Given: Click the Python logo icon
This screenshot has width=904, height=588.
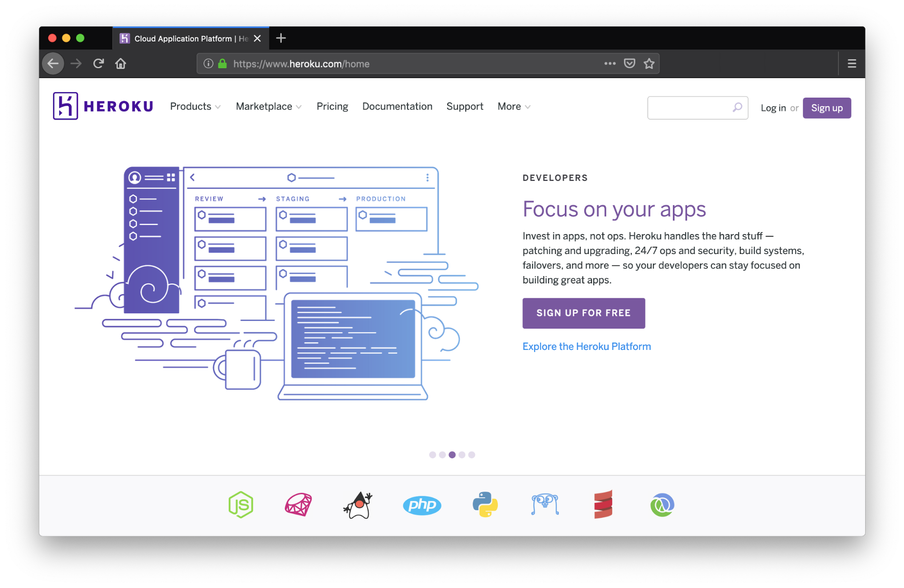Looking at the screenshot, I should [x=485, y=504].
